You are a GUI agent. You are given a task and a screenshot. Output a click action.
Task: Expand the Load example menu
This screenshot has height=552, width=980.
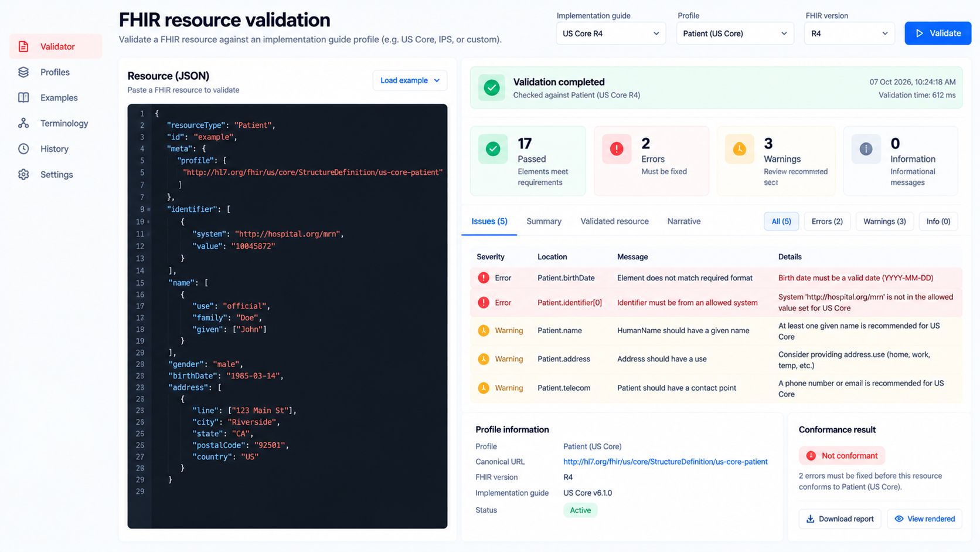410,80
